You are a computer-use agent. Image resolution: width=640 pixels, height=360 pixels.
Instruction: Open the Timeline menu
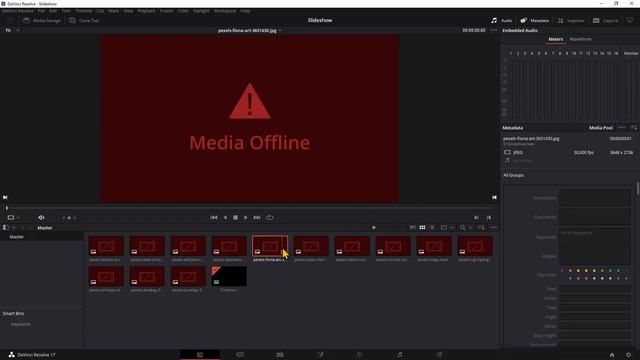83,11
